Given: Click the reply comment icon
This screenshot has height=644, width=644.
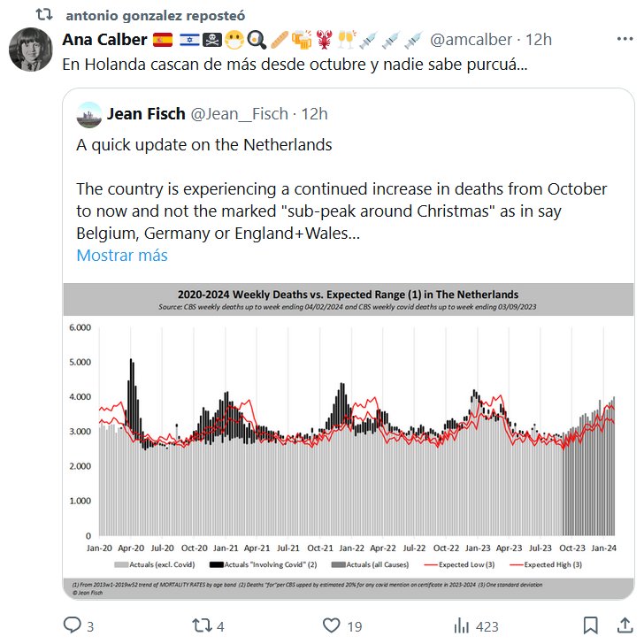Looking at the screenshot, I should tap(72, 625).
